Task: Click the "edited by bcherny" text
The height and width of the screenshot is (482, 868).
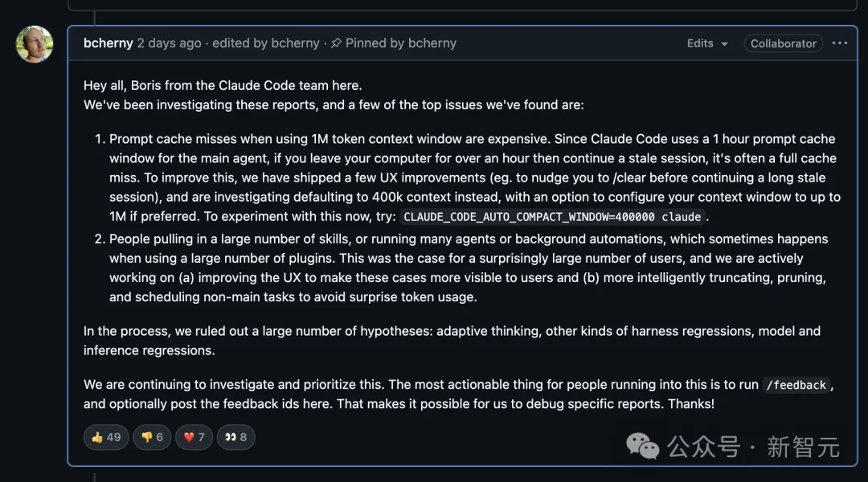Action: (266, 43)
